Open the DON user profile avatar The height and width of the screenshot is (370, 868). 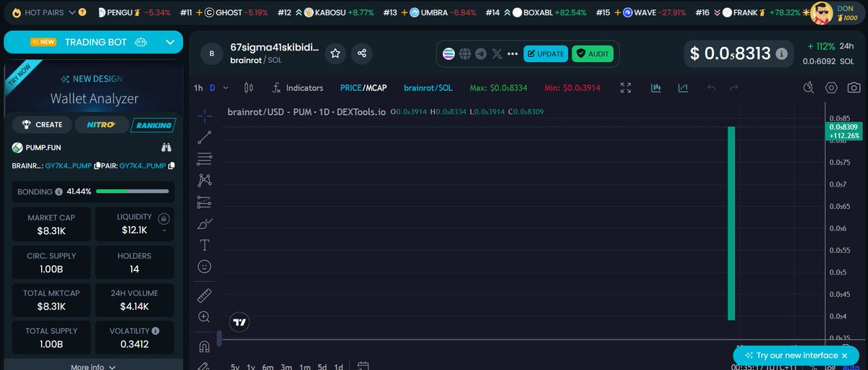822,12
